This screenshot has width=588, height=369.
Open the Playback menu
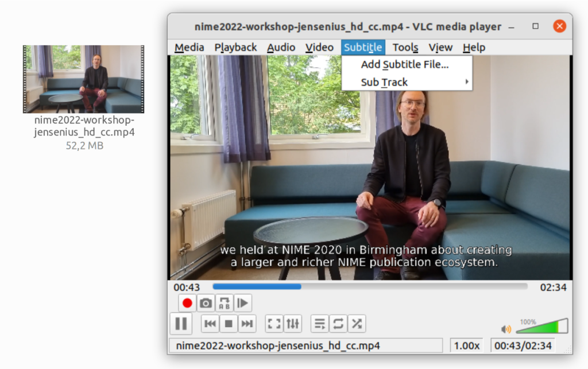point(235,48)
